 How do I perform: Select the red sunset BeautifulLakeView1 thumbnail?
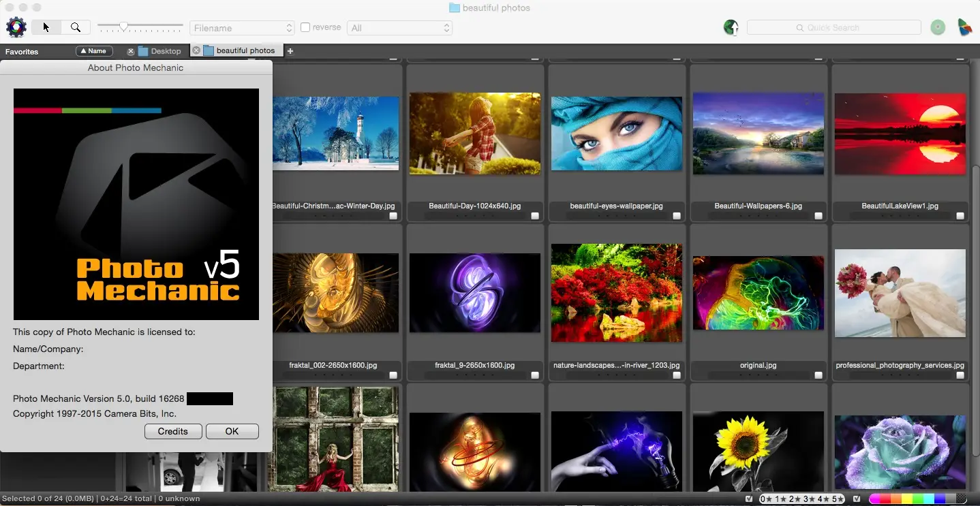point(900,133)
